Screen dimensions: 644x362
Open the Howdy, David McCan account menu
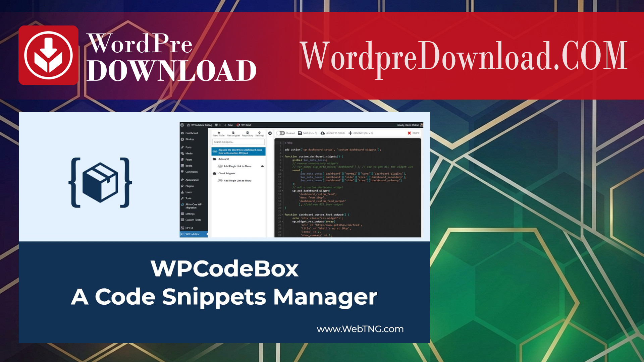pyautogui.click(x=410, y=125)
